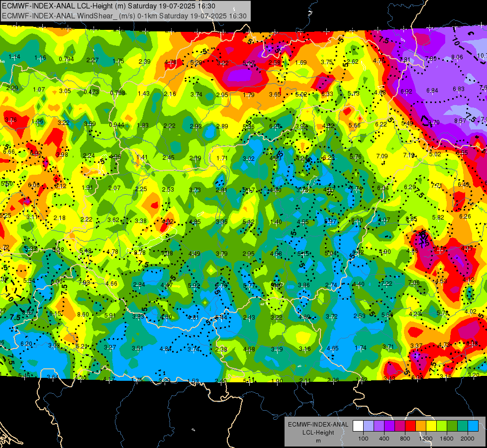
Task: Click the legend tick label 800
Action: (x=405, y=439)
